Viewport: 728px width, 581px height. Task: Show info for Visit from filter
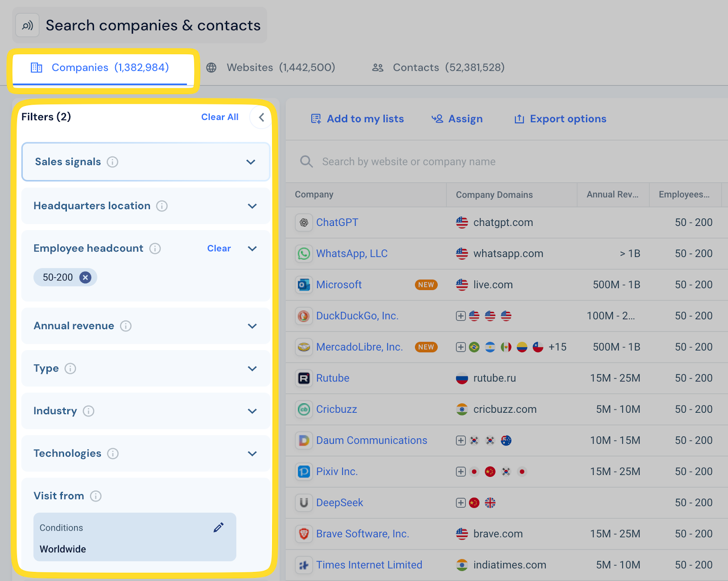click(x=96, y=496)
